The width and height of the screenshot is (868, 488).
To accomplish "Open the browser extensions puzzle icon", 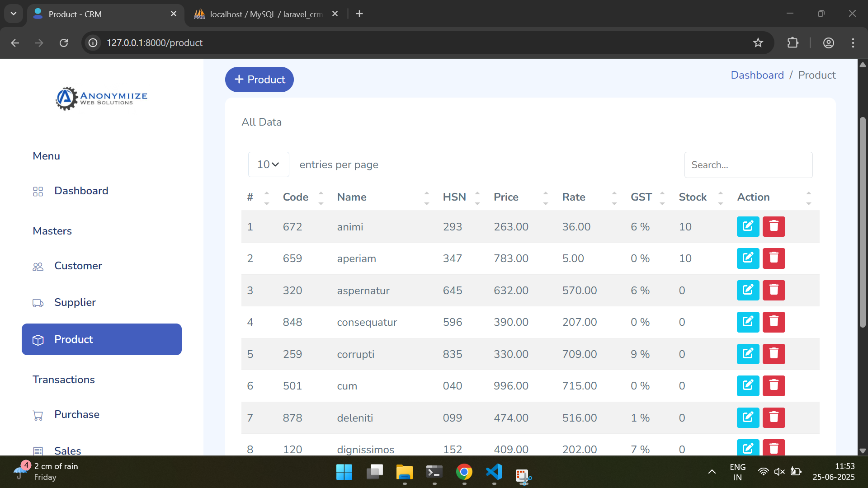I will point(793,43).
